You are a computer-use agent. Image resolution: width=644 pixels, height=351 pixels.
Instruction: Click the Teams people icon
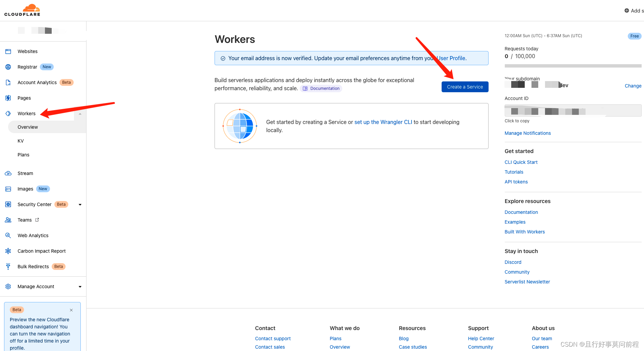point(8,220)
